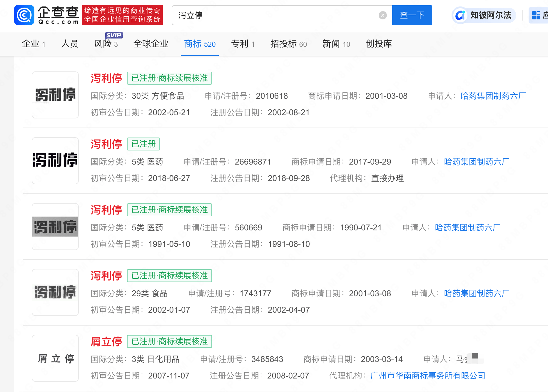Image resolution: width=548 pixels, height=392 pixels.
Task: Click status tag 已注册·商标续展核准 for registration 1743177
Action: coord(169,276)
